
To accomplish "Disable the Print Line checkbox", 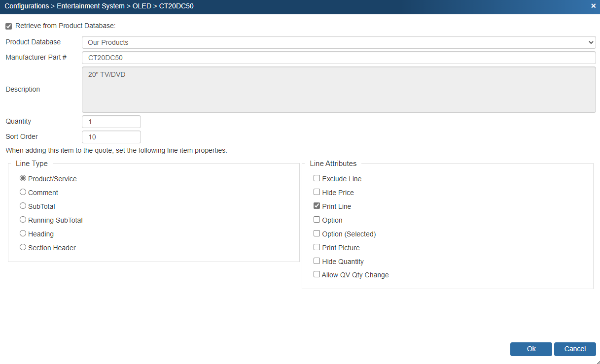I will point(317,206).
